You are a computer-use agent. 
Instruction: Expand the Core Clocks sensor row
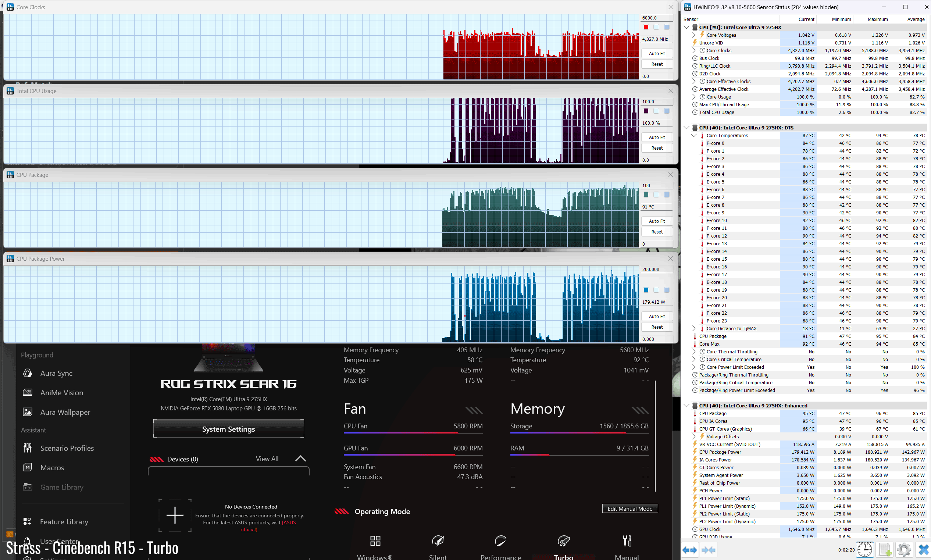point(693,50)
